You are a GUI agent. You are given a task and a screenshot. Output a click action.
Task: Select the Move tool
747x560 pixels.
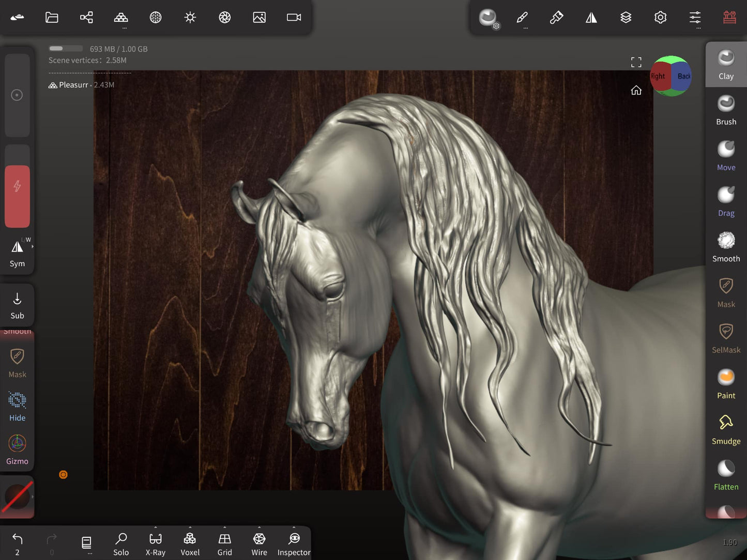click(x=726, y=156)
